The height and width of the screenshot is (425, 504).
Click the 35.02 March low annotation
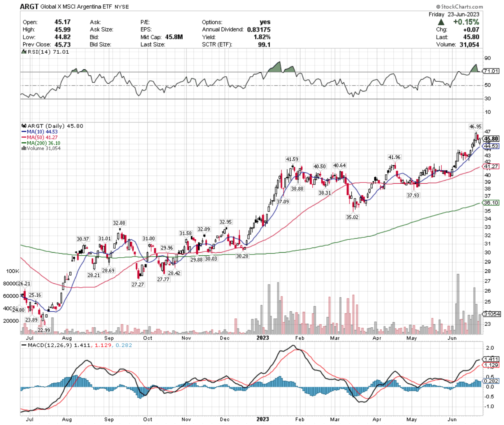(352, 217)
